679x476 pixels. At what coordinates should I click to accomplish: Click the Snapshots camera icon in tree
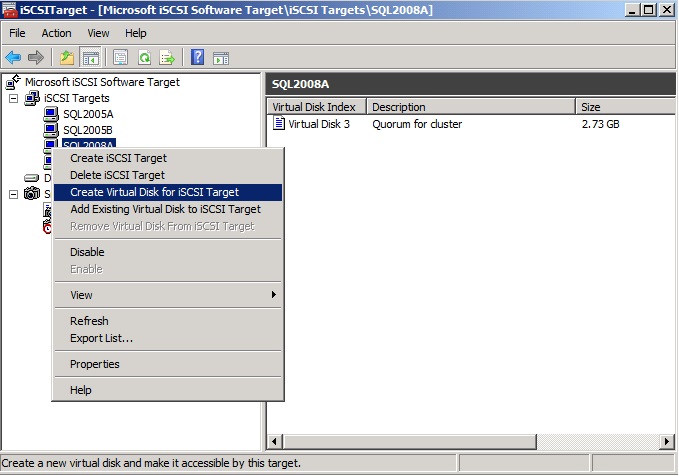point(32,194)
